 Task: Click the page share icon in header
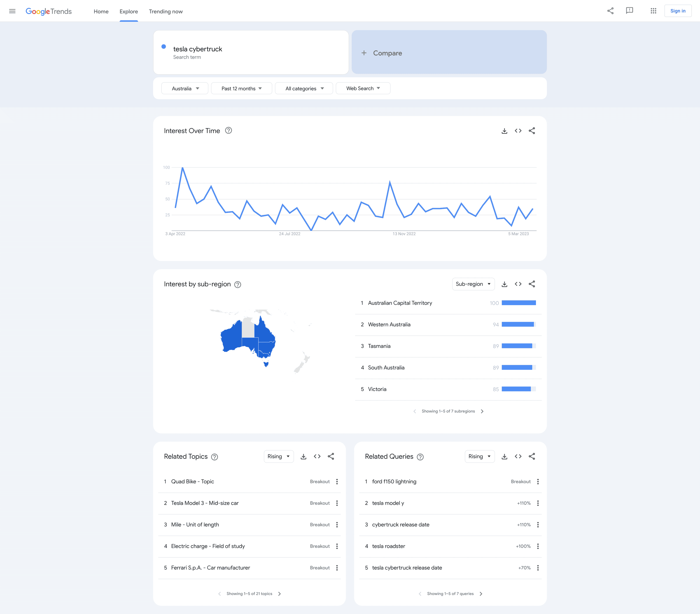click(x=610, y=11)
